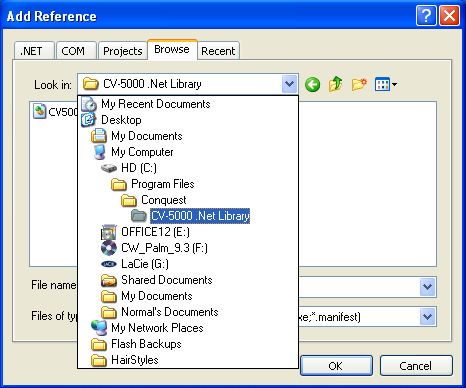Image resolution: width=466 pixels, height=388 pixels.
Task: Go up one folder level
Action: 336,84
